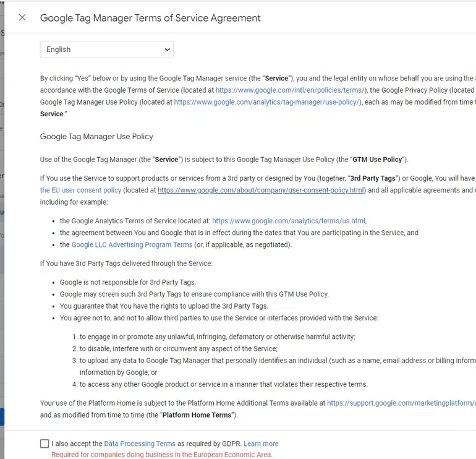Click 'Google is not responsible for 3rd Party Tags'

pos(128,282)
